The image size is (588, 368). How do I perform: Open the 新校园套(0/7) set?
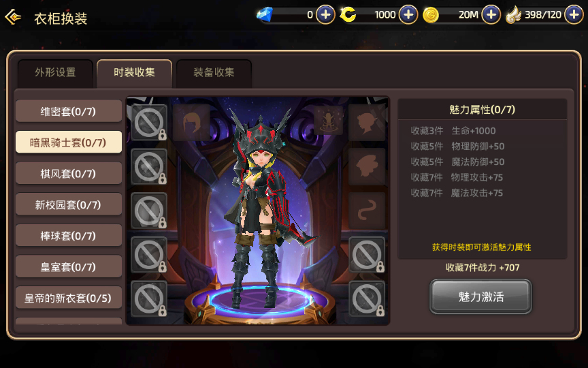coord(69,204)
